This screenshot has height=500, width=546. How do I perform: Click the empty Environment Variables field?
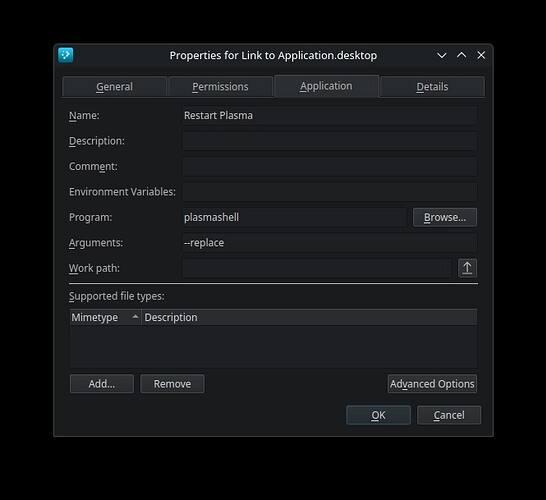click(329, 192)
